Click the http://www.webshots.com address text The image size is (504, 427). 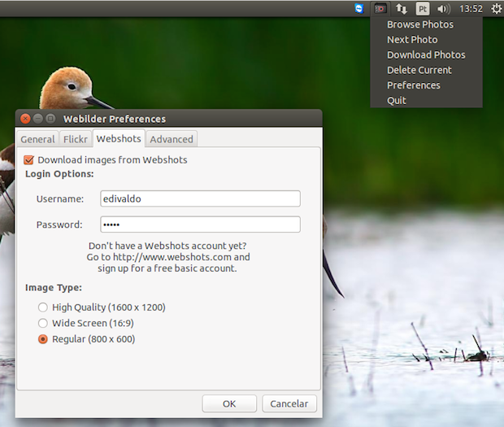(172, 257)
